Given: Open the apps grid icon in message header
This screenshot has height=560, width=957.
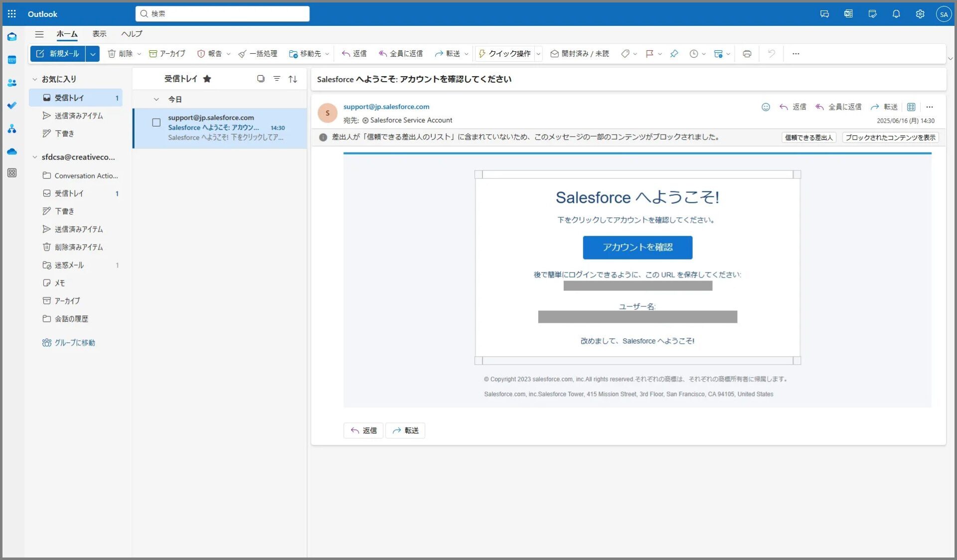Looking at the screenshot, I should pos(911,107).
